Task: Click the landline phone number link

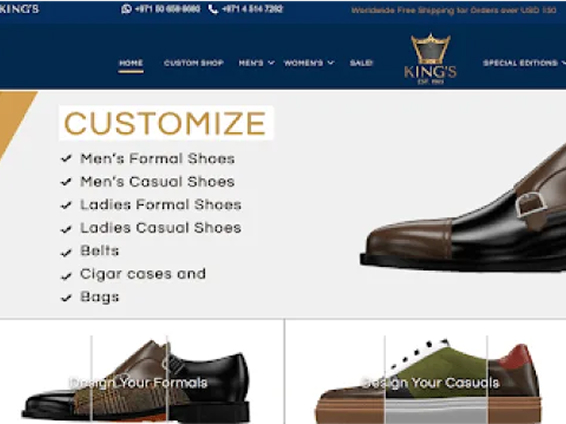Action: (252, 9)
